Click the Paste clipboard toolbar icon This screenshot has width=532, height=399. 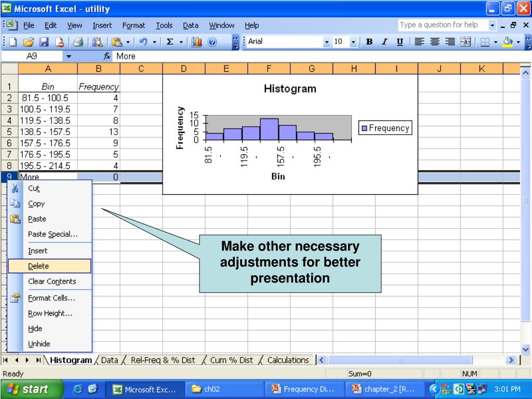click(x=117, y=42)
